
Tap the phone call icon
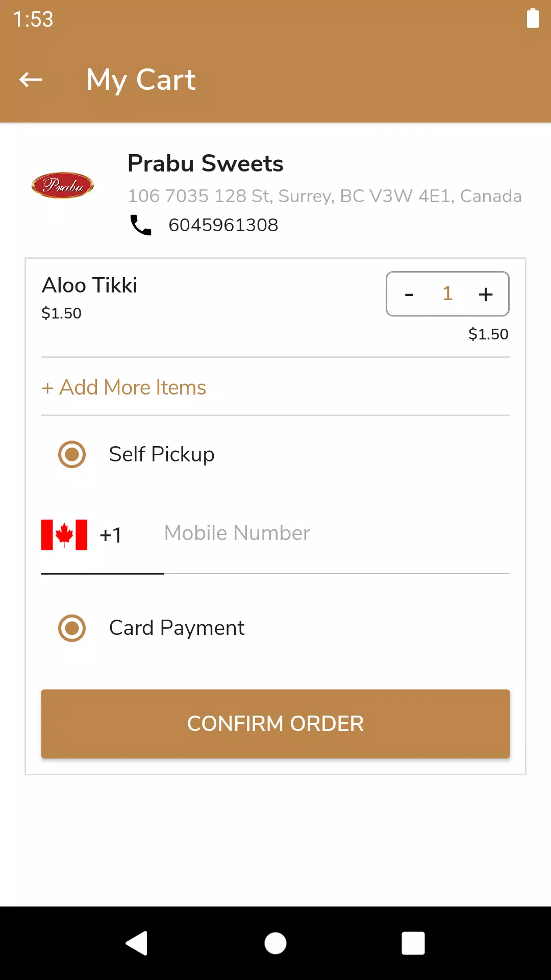pyautogui.click(x=141, y=225)
